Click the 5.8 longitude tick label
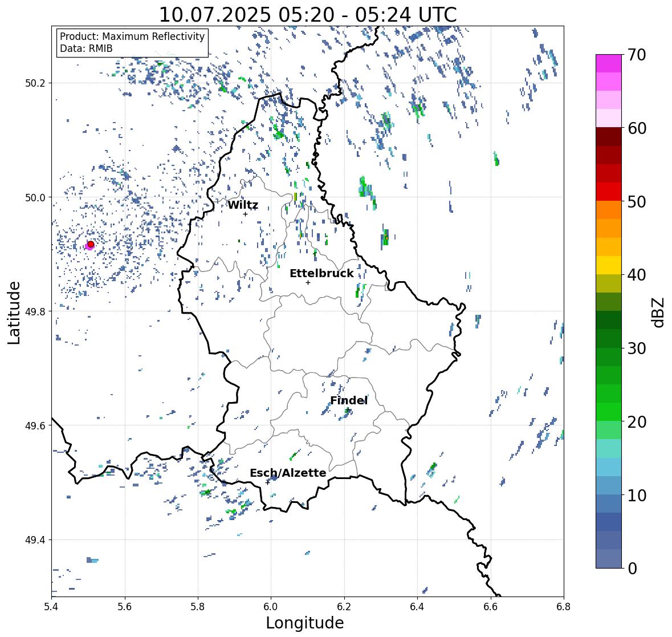The height and width of the screenshot is (637, 672). coord(198,607)
